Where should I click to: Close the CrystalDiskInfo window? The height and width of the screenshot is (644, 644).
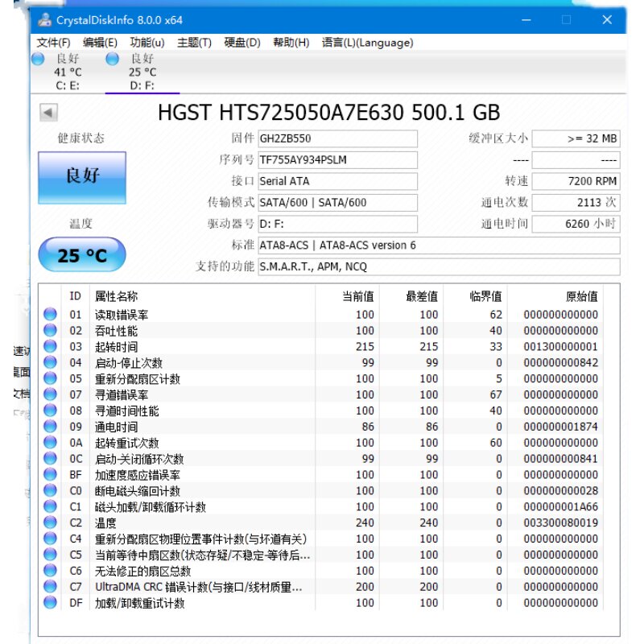[607, 19]
